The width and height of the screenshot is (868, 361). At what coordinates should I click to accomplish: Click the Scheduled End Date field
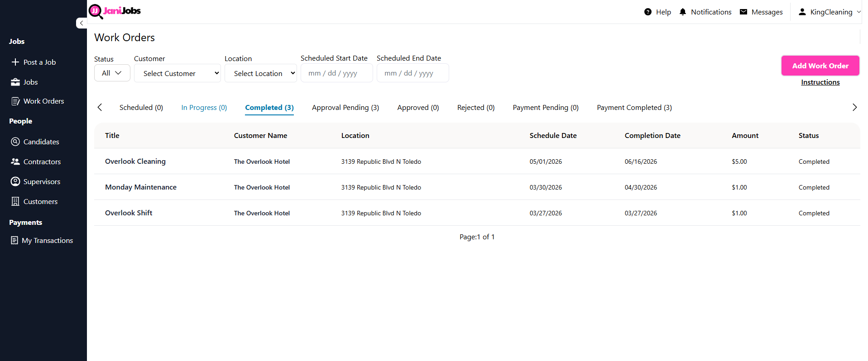pos(413,73)
